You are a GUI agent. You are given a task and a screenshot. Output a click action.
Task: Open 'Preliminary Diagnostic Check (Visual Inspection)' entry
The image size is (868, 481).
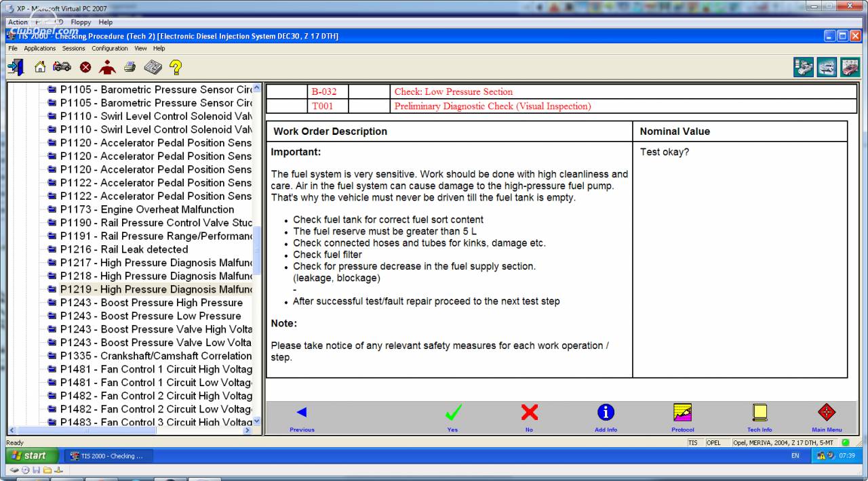coord(493,106)
